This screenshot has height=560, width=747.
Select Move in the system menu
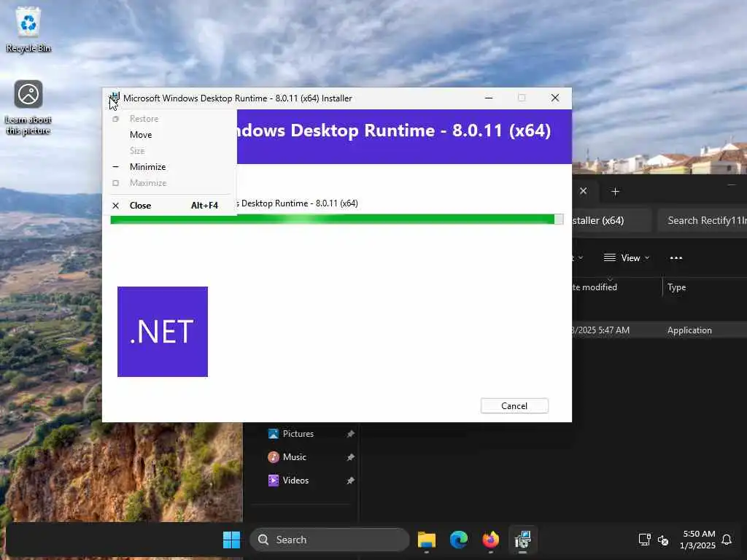170,135
